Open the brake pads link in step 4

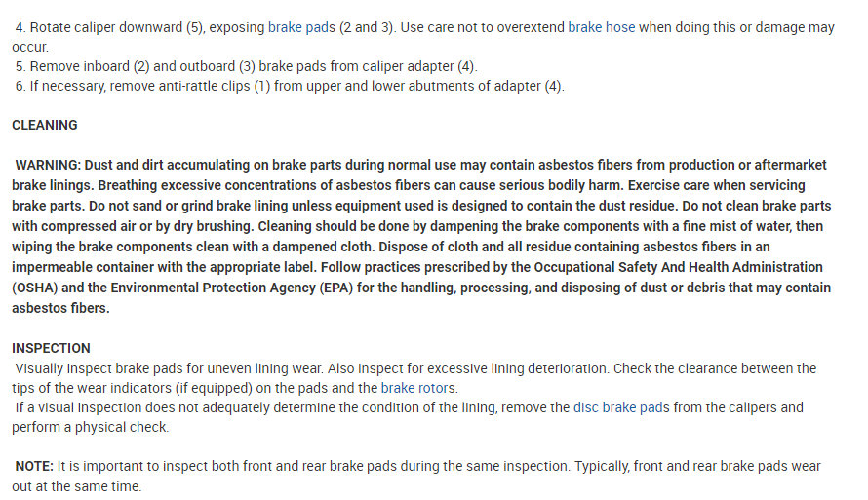point(301,27)
